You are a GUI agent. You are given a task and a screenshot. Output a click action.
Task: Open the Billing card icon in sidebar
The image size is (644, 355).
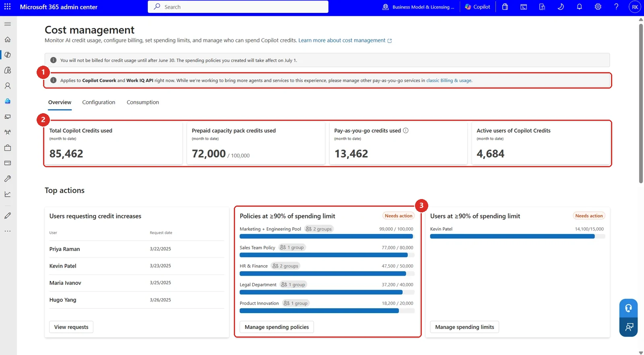(8, 163)
